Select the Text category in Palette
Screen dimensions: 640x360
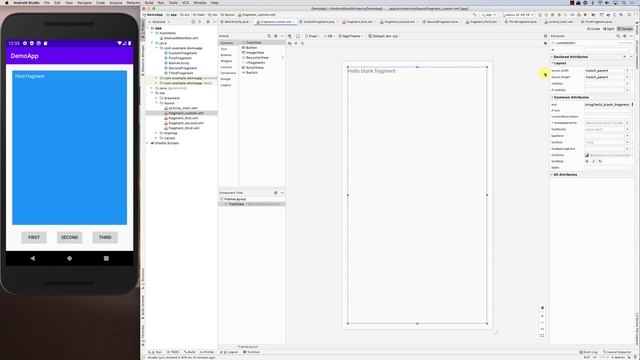coord(224,49)
